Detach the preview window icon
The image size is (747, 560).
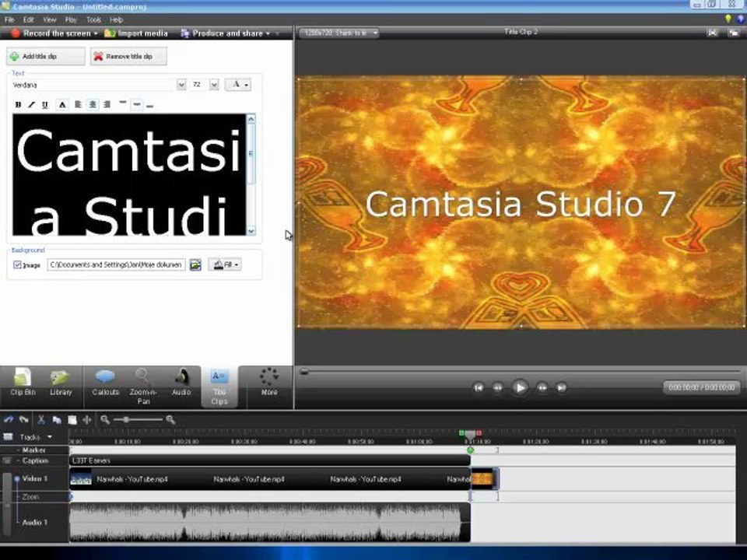pos(733,33)
